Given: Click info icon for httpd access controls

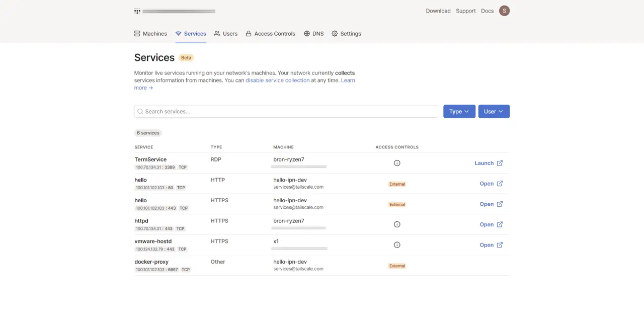Looking at the screenshot, I should pos(397,224).
